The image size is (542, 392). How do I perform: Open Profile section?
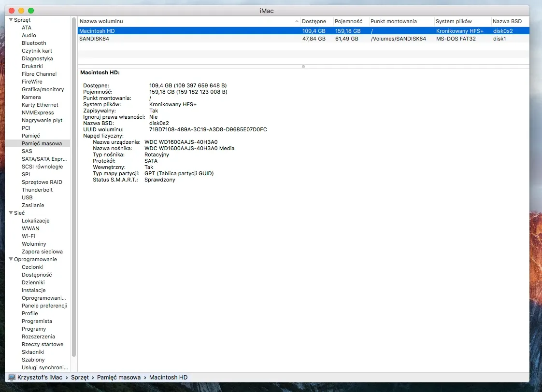[30, 313]
